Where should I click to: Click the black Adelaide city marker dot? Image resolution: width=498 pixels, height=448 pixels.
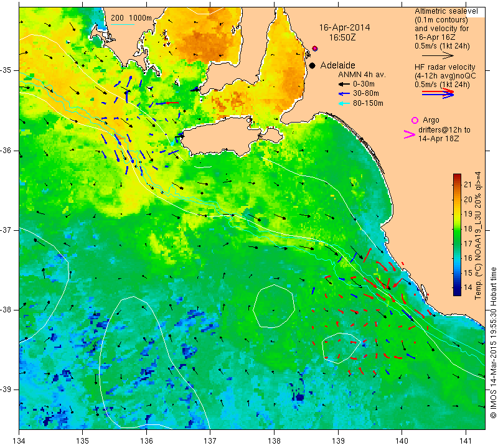click(x=312, y=66)
